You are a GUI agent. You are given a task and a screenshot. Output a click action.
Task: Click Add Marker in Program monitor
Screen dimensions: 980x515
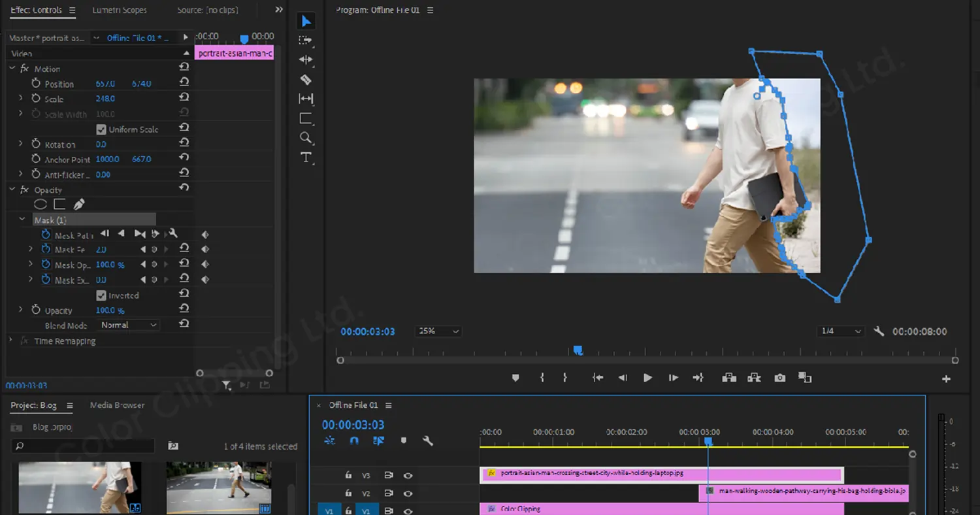tap(515, 377)
